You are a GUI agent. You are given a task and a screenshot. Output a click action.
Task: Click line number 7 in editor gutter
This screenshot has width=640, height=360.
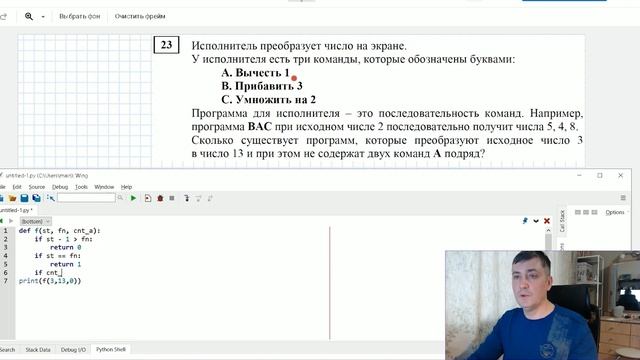click(6, 281)
